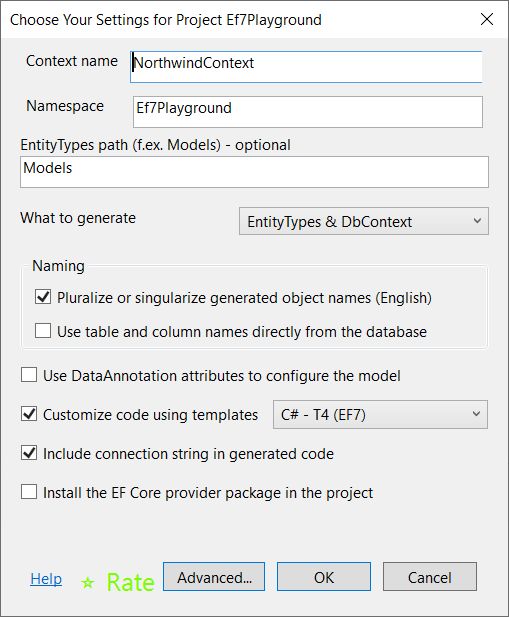The image size is (509, 617).
Task: Click the Rate text link
Action: click(x=131, y=582)
